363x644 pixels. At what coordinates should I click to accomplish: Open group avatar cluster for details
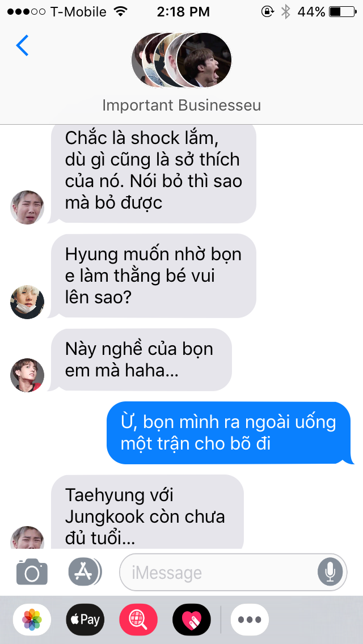click(181, 60)
